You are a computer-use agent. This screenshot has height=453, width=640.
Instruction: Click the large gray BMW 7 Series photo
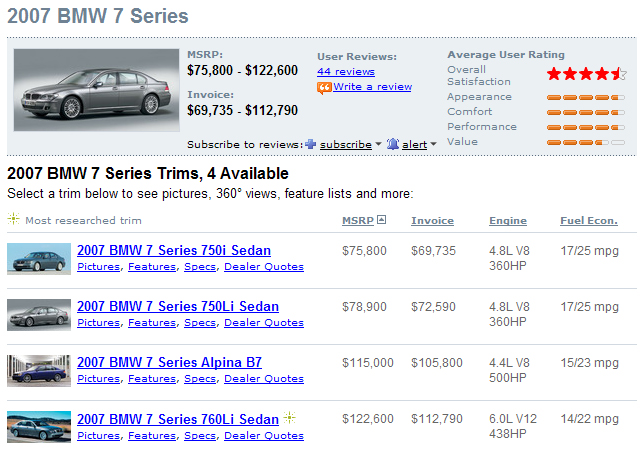pos(97,90)
